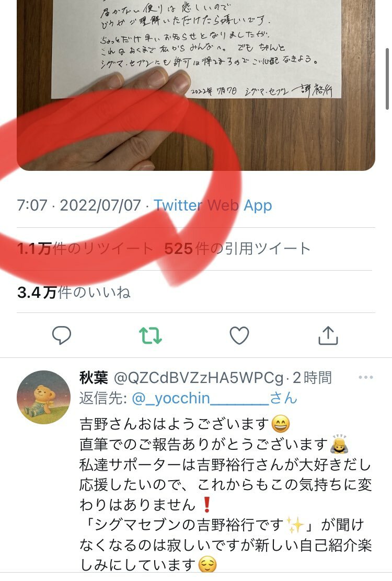
Task: Tap the reply line 私達サポーターは吉野裕行さん
Action: [x=225, y=464]
